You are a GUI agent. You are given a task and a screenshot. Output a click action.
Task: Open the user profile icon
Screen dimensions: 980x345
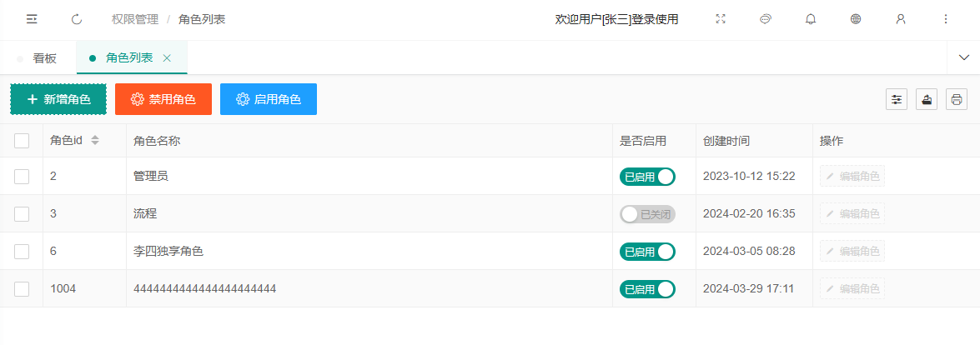901,19
